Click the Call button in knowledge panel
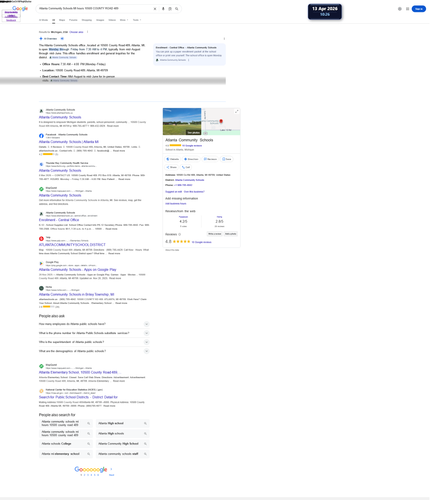432x500 pixels. click(x=186, y=167)
